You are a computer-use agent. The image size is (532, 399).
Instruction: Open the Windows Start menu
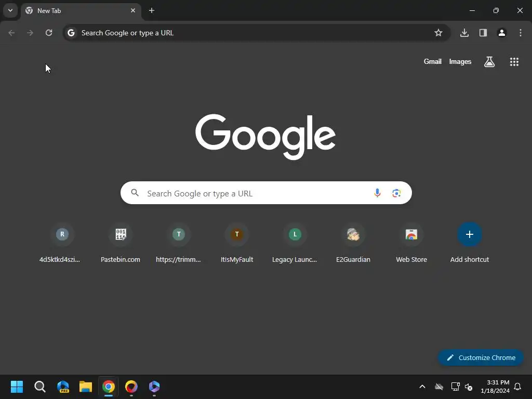[x=17, y=387]
